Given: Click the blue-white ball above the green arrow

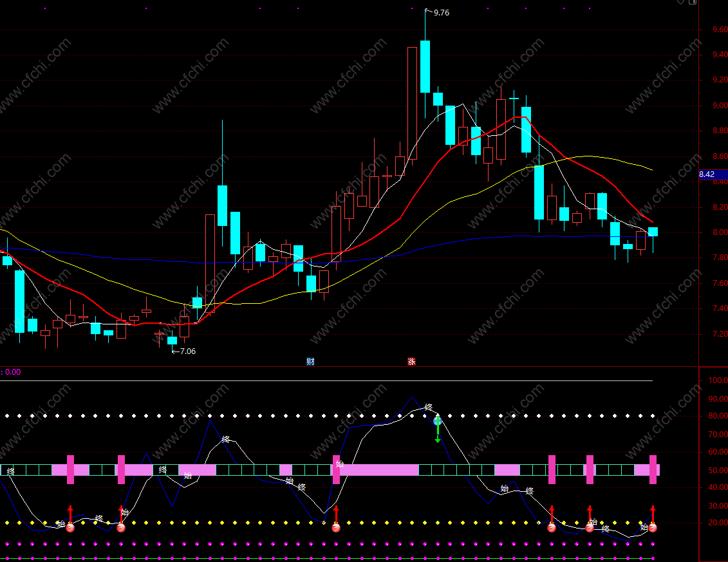Looking at the screenshot, I should coord(437,421).
